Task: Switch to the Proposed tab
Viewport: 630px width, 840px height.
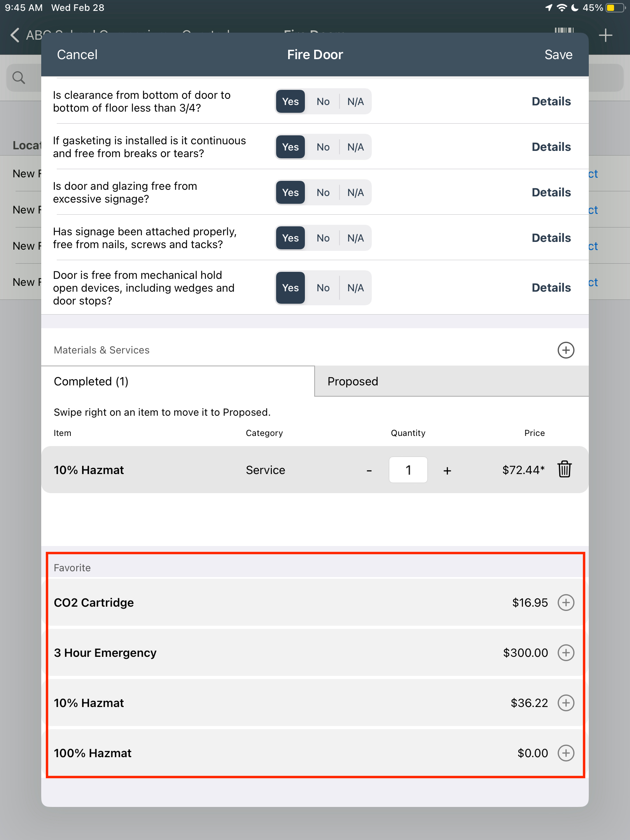Action: coord(451,381)
